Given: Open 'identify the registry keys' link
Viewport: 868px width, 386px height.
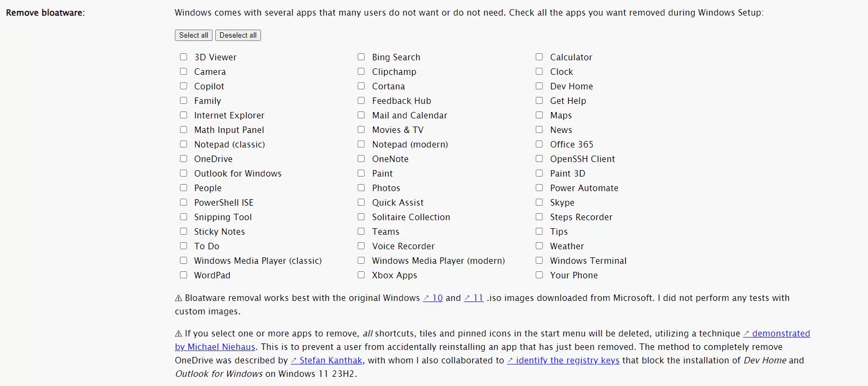Looking at the screenshot, I should tap(563, 360).
